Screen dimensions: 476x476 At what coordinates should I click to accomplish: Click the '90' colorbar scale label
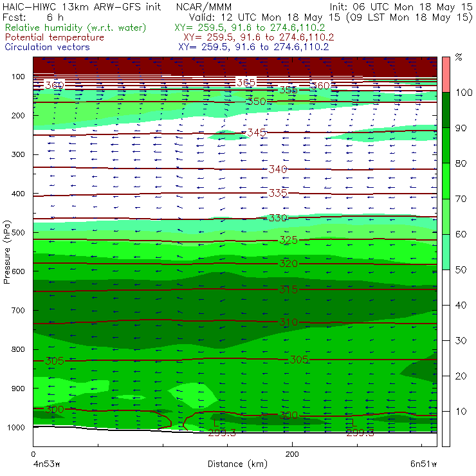coord(461,128)
